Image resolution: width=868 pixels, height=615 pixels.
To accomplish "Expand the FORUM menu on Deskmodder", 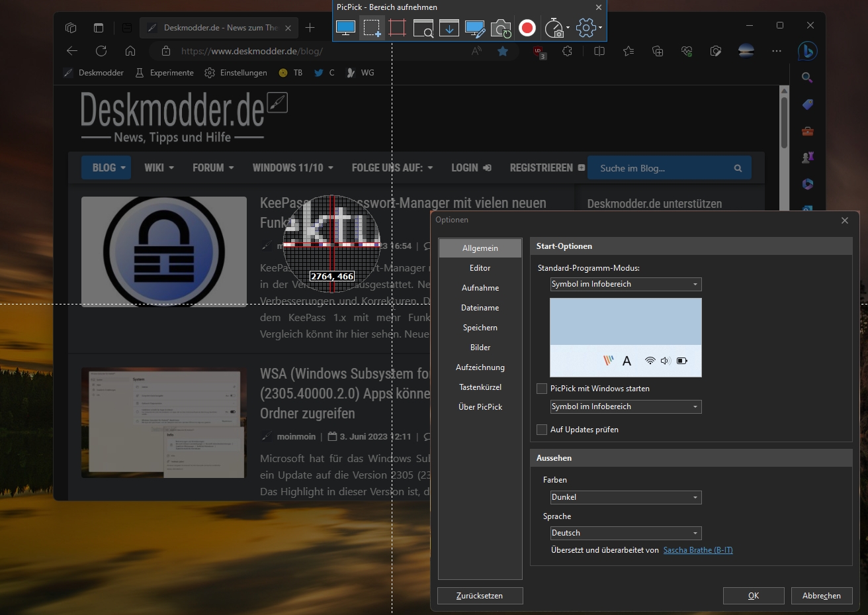I will tap(213, 167).
